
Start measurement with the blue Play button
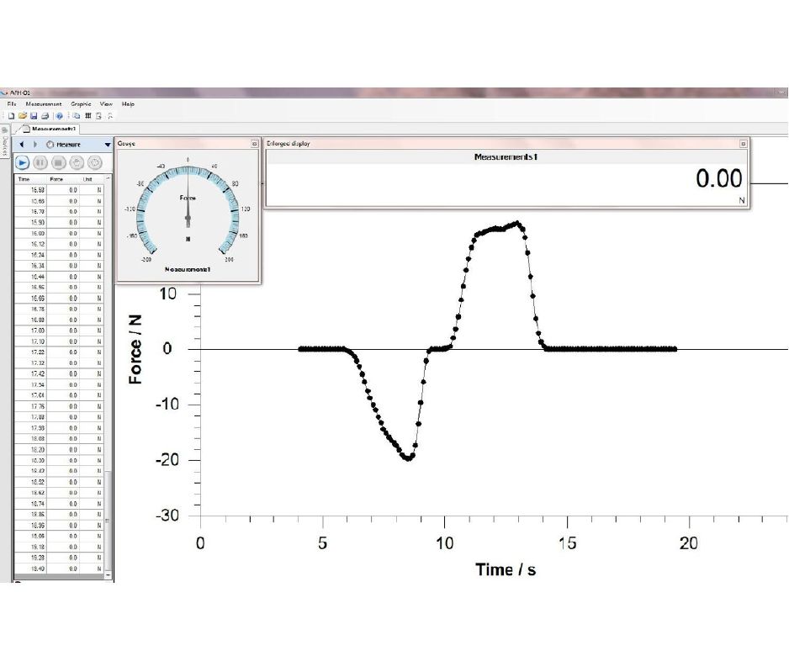(23, 162)
